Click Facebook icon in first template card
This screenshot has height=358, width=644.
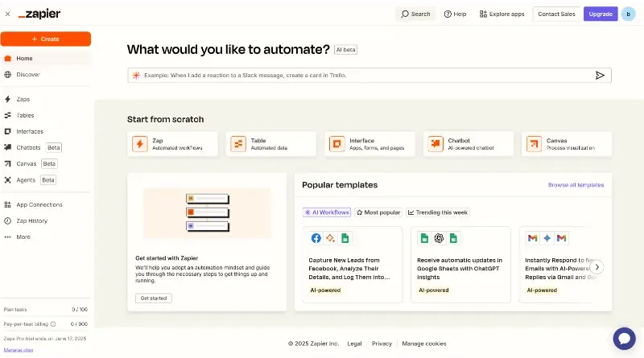pos(316,238)
